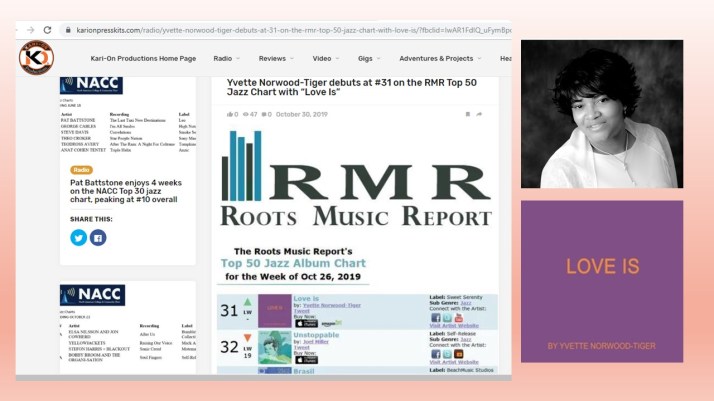Click the comments bubble icon showing 0

coord(264,114)
